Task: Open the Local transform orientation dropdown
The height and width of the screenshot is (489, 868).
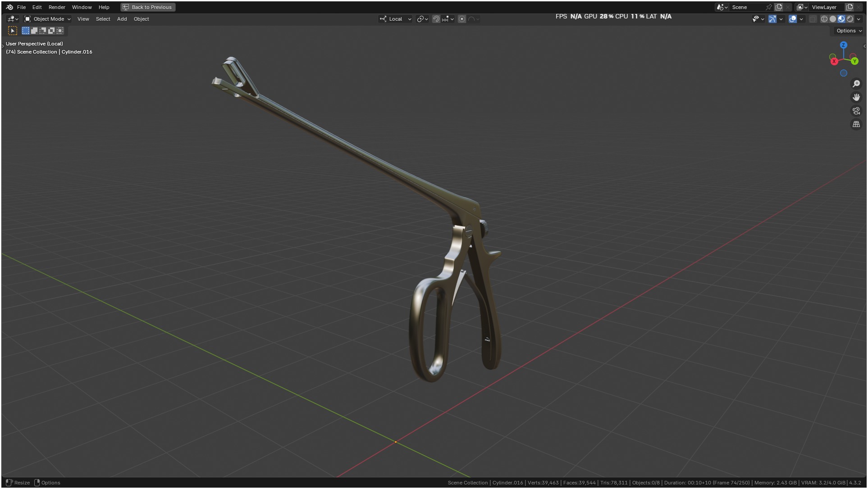Action: click(x=396, y=19)
